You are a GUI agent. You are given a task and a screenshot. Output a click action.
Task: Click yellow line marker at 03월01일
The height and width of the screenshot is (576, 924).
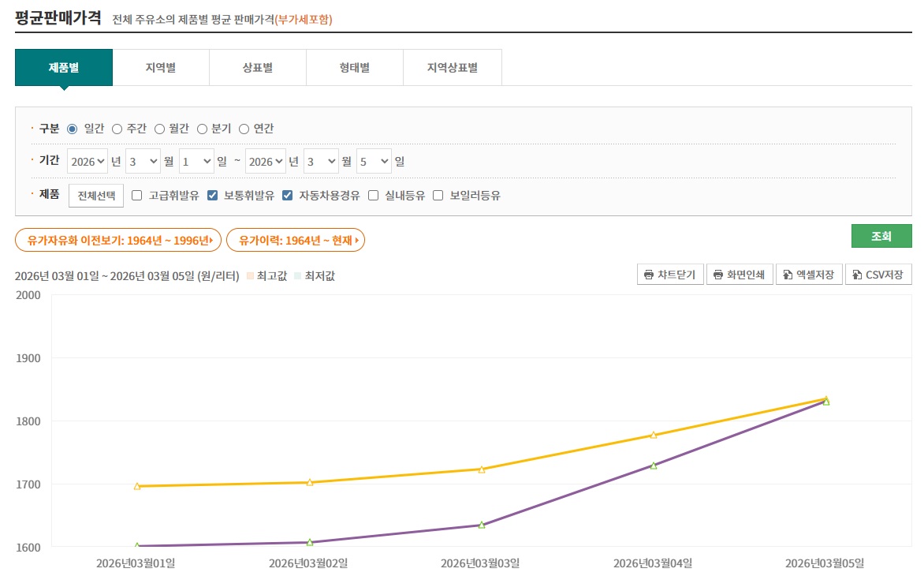137,486
